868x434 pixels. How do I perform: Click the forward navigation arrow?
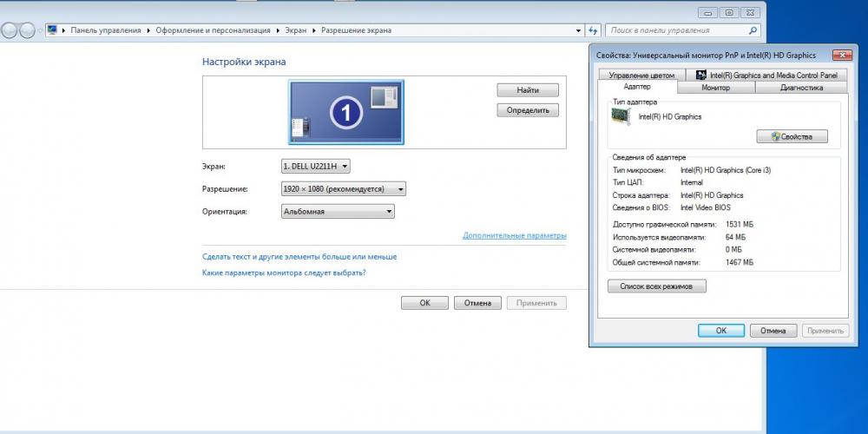[27, 30]
